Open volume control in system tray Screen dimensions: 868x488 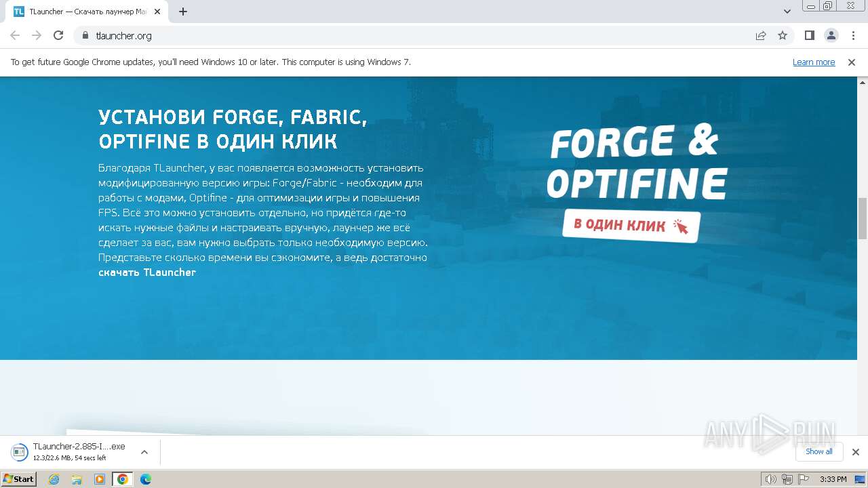[x=771, y=479]
